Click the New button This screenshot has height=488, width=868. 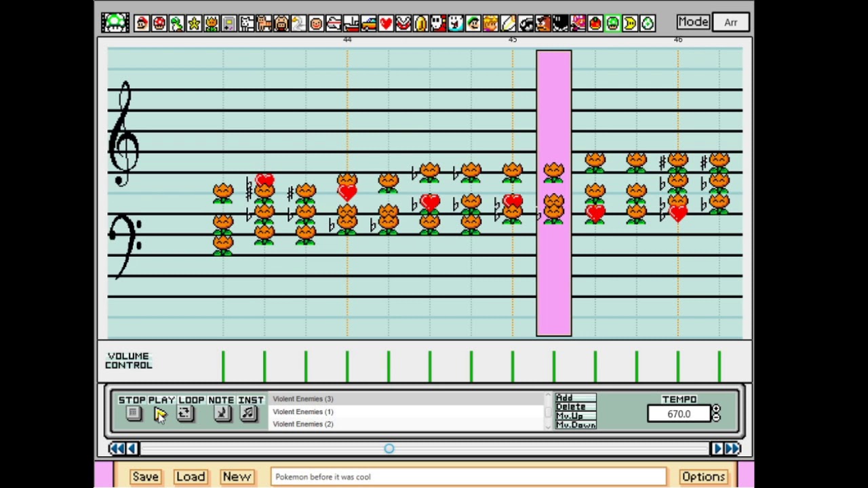pos(237,476)
